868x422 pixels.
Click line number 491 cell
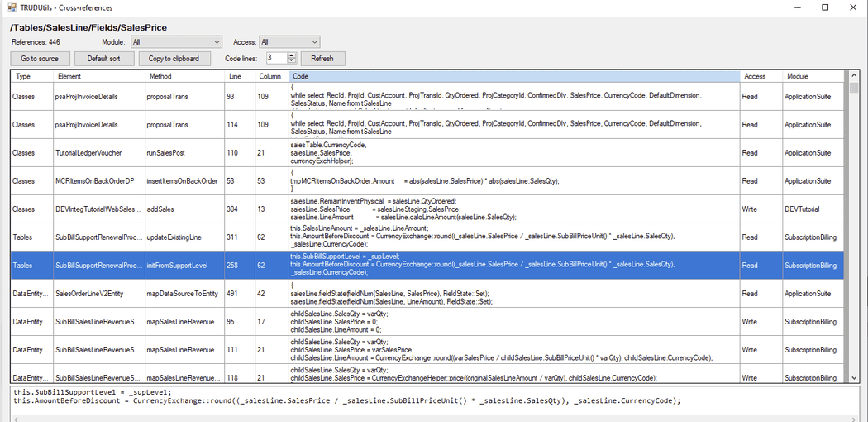click(241, 294)
